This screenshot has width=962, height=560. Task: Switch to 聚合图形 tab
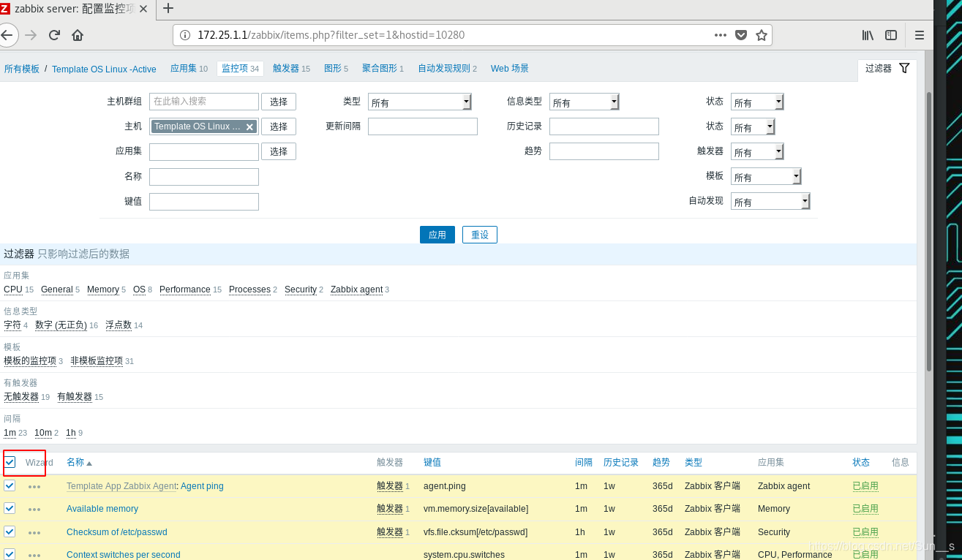pos(383,68)
